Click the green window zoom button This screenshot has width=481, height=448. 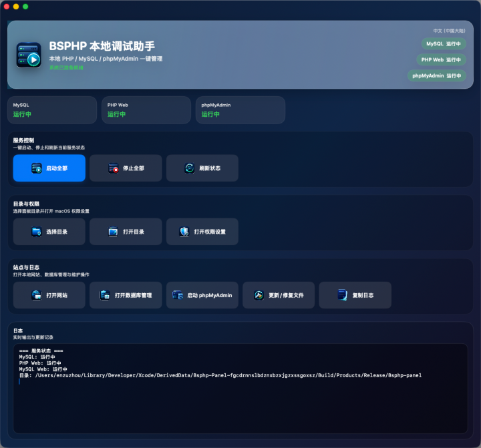point(25,7)
